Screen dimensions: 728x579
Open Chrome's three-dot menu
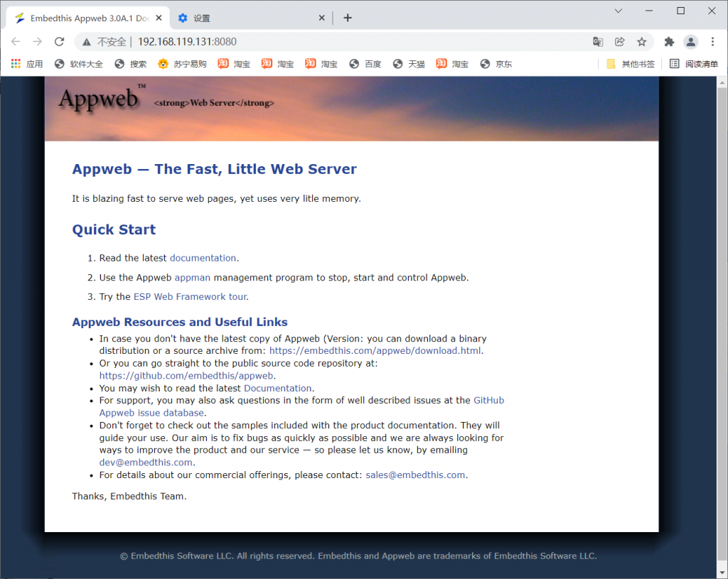712,42
